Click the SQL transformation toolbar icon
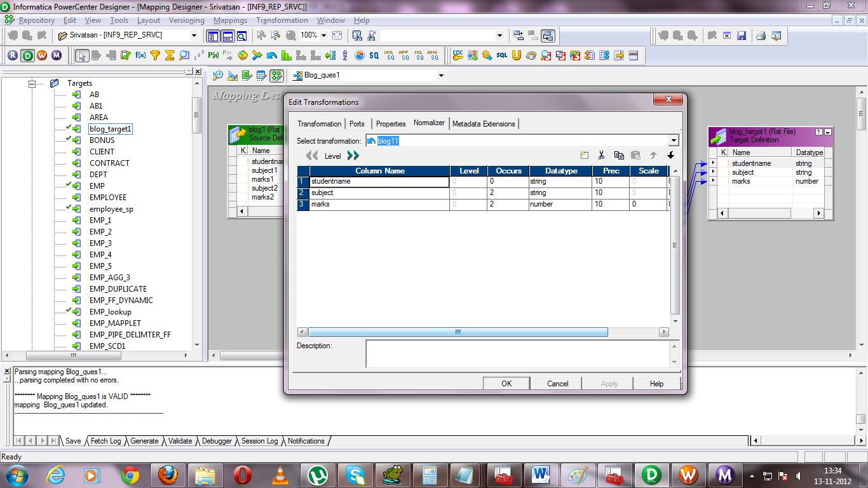This screenshot has width=868, height=488. [501, 55]
